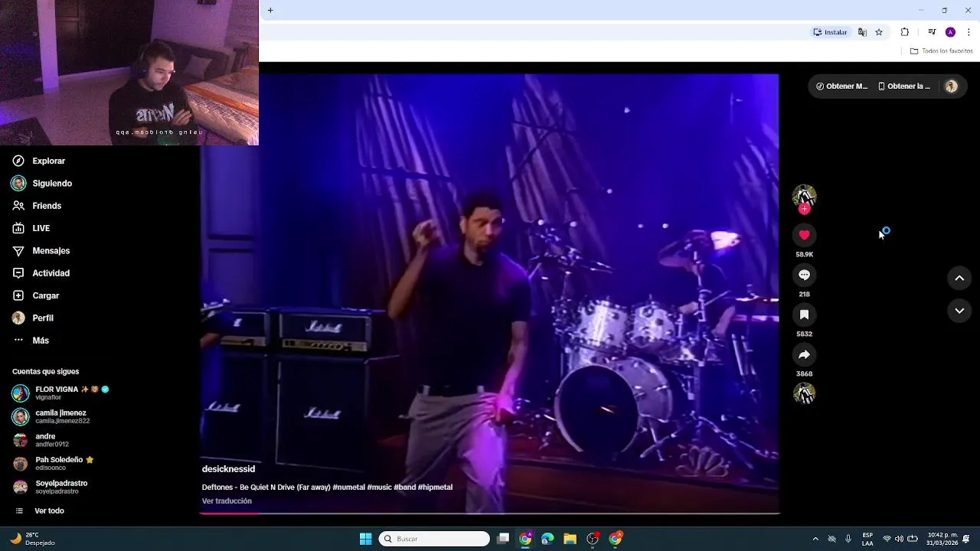The height and width of the screenshot is (551, 980).
Task: Click the Cargar upload option
Action: coord(35,295)
